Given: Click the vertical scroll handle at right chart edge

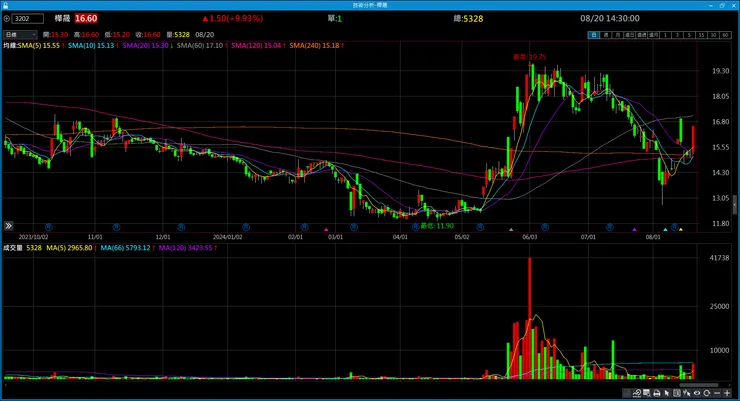Looking at the screenshot, I should pyautogui.click(x=734, y=205).
